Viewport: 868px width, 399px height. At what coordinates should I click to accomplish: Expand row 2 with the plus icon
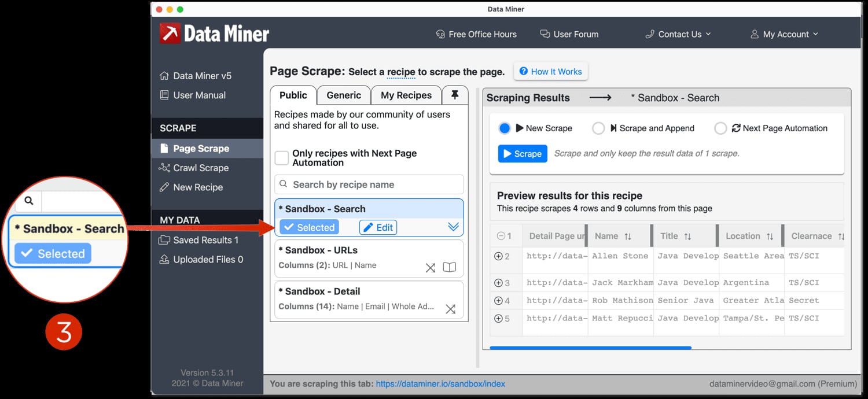click(x=498, y=256)
